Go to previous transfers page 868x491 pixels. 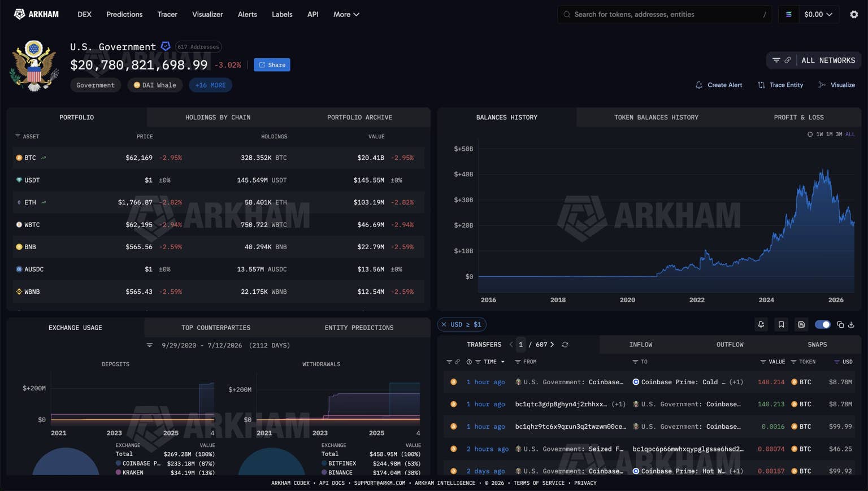pos(511,345)
